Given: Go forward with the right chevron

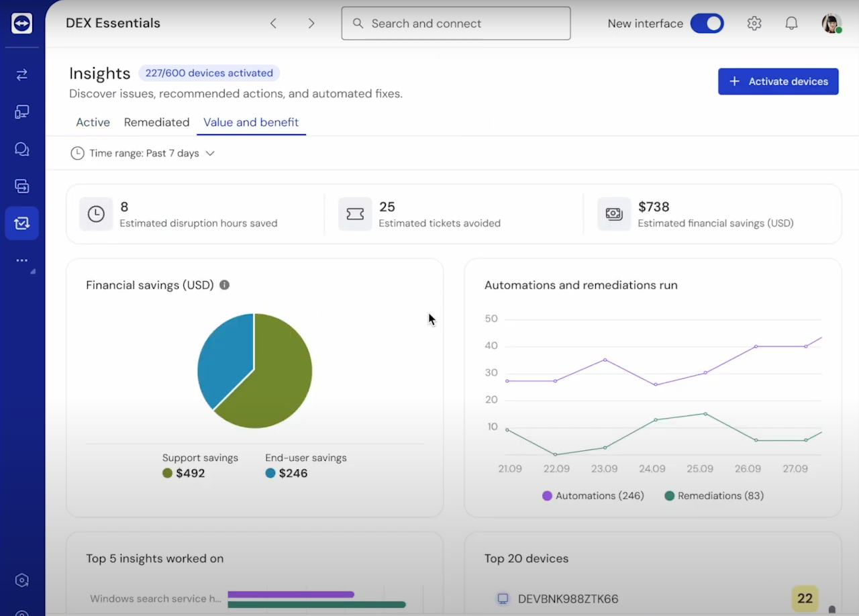Looking at the screenshot, I should pos(311,23).
